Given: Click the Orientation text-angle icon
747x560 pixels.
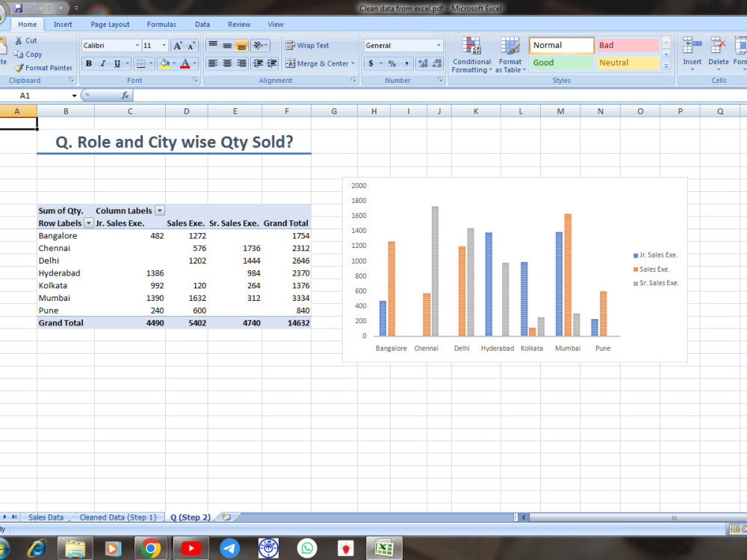Looking at the screenshot, I should tap(258, 46).
